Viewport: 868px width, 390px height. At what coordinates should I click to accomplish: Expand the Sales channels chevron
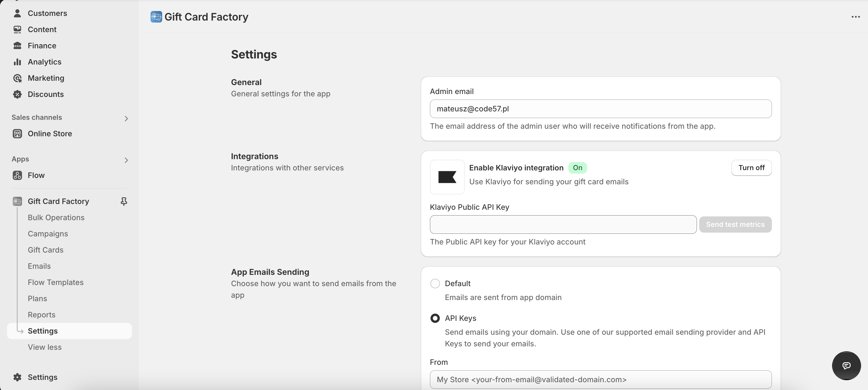[126, 119]
